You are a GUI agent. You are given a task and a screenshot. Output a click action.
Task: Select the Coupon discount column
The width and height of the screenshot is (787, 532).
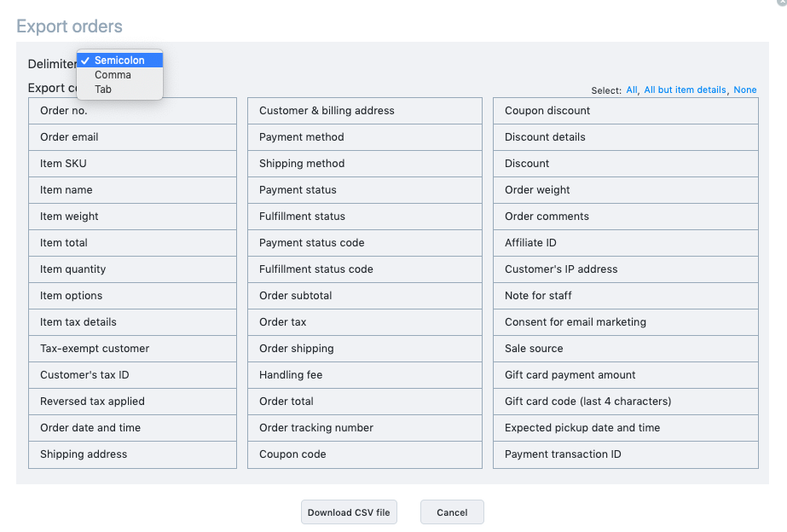tap(625, 111)
